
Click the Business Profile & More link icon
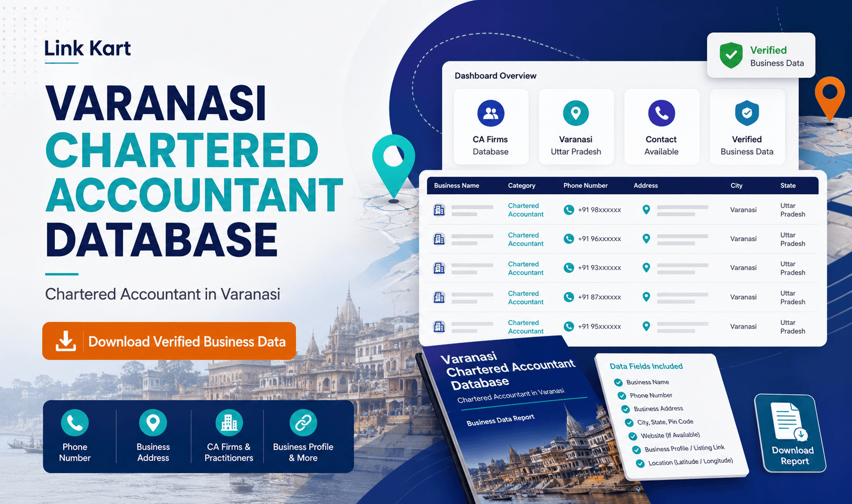click(303, 423)
